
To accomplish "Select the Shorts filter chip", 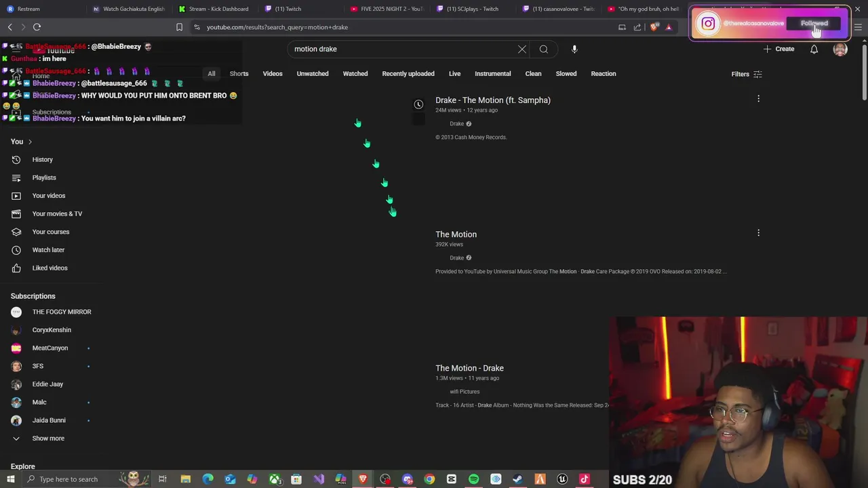I will tap(239, 74).
